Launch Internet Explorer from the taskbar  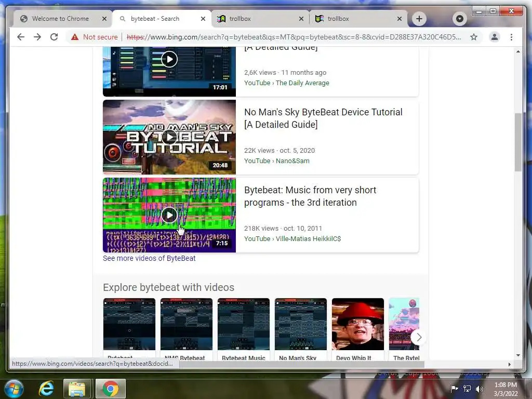coord(46,389)
